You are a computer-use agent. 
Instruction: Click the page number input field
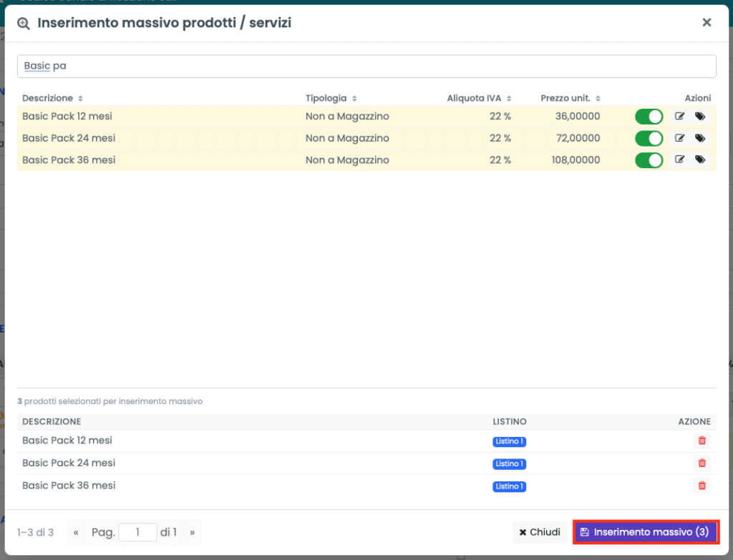tap(137, 532)
